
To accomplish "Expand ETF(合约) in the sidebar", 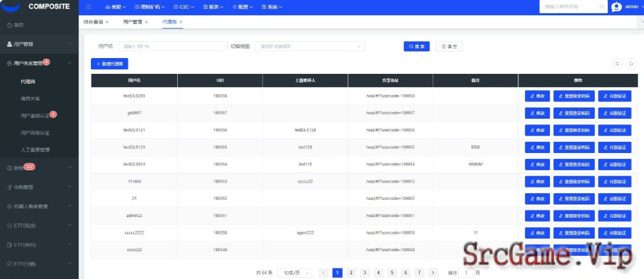I will pyautogui.click(x=39, y=245).
